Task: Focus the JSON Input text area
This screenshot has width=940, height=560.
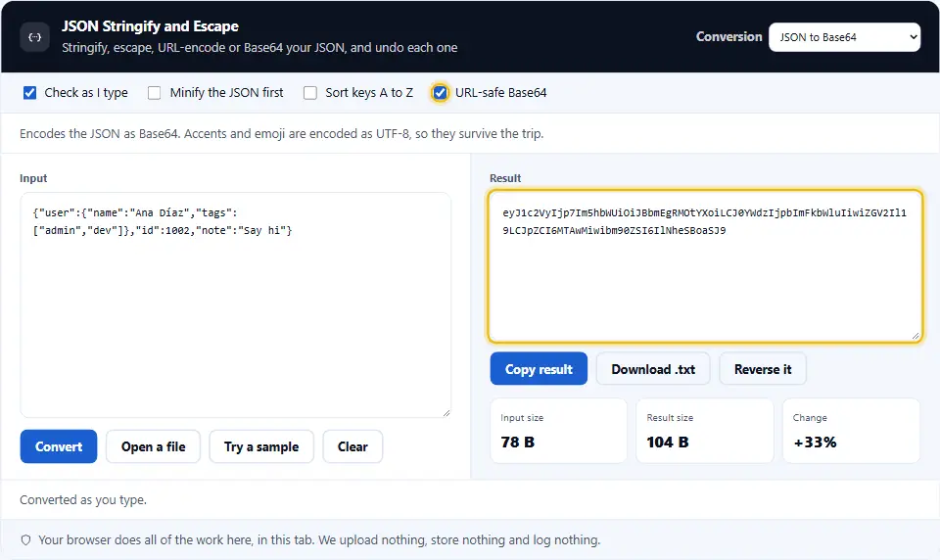Action: pyautogui.click(x=236, y=304)
